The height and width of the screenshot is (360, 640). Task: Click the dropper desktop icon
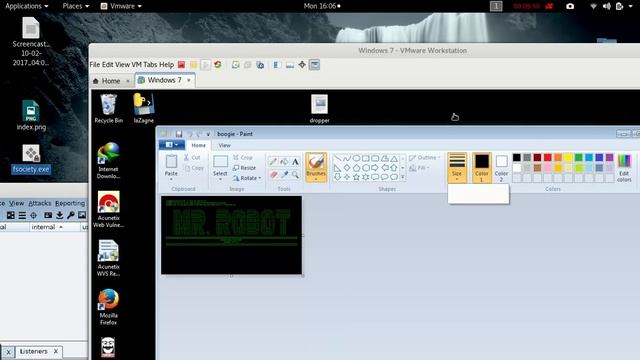click(x=320, y=109)
